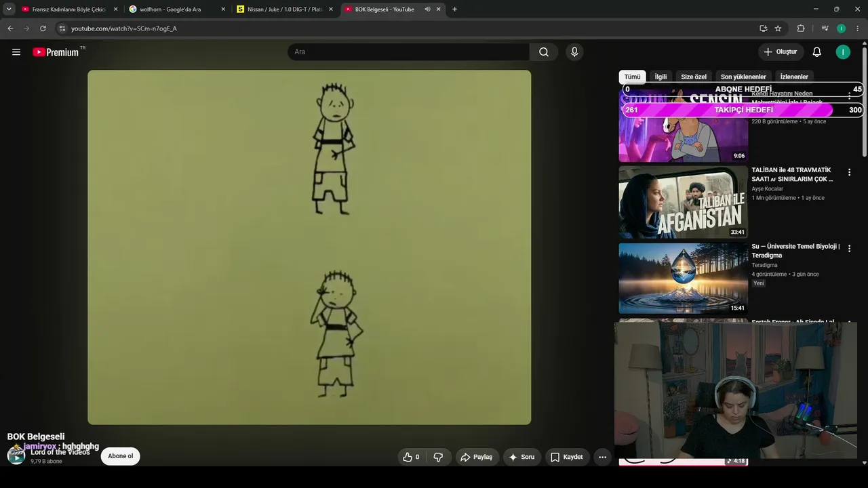Click the page vertical scrollbar
Viewport: 868px width, 488px height.
(864, 102)
